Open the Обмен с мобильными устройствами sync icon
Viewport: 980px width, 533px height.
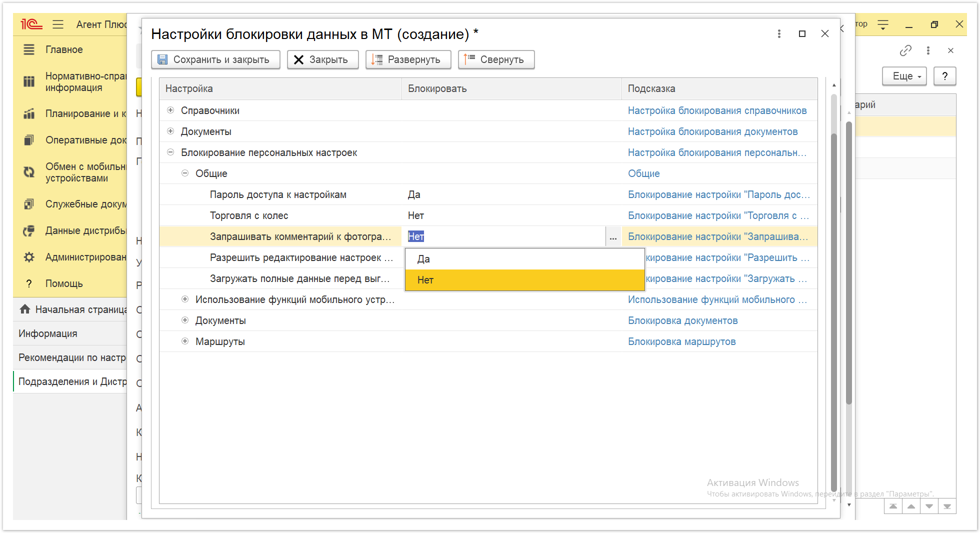pos(29,172)
